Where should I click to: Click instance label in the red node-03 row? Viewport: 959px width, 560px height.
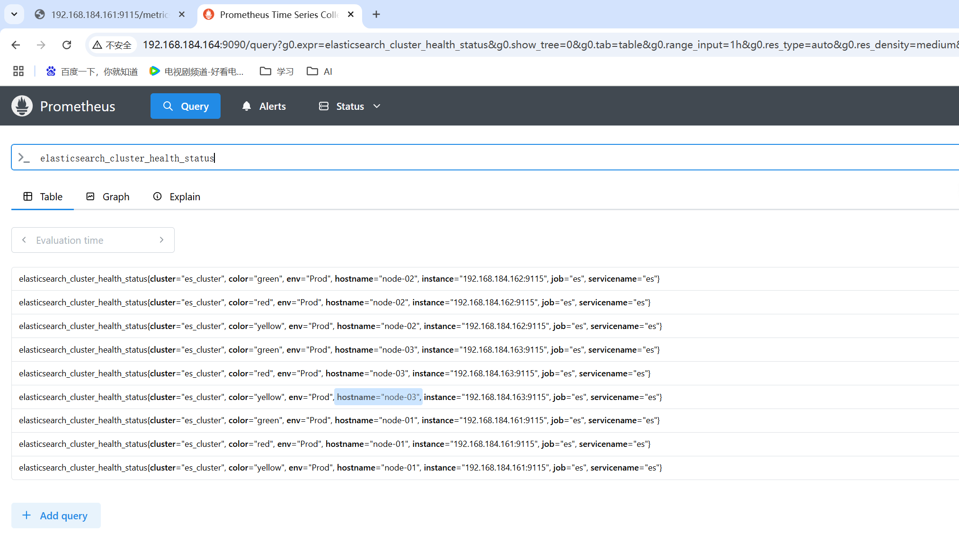coord(475,373)
